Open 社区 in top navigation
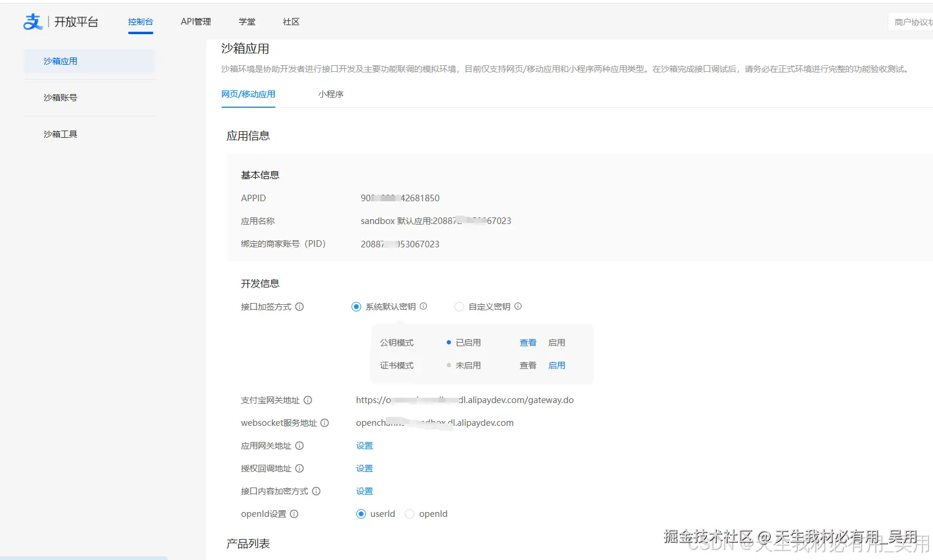933x560 pixels. [x=291, y=22]
